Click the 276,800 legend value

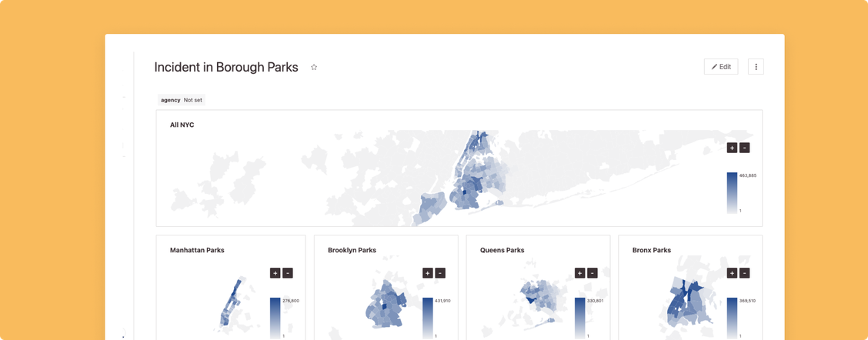pyautogui.click(x=291, y=301)
